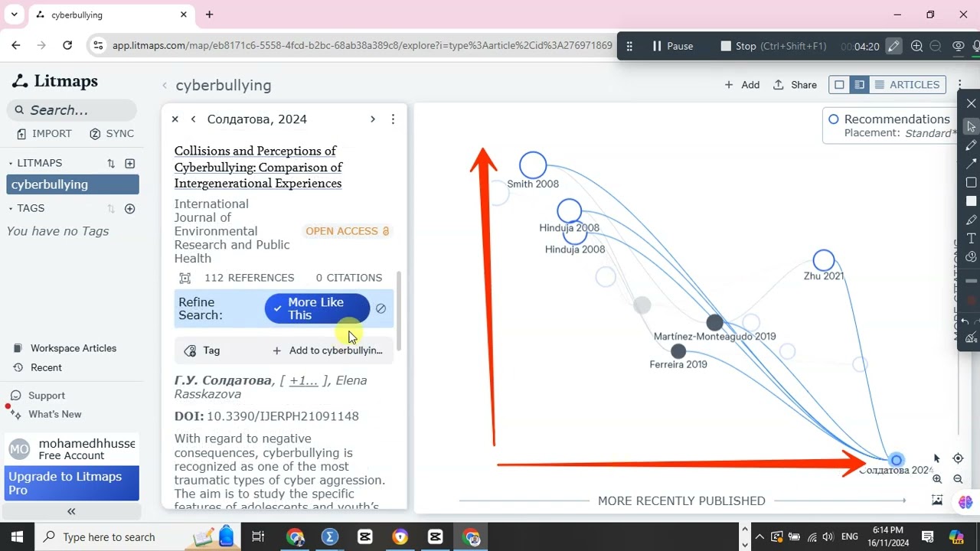Recenter the map with target icon
This screenshot has width=980, height=551.
[958, 458]
